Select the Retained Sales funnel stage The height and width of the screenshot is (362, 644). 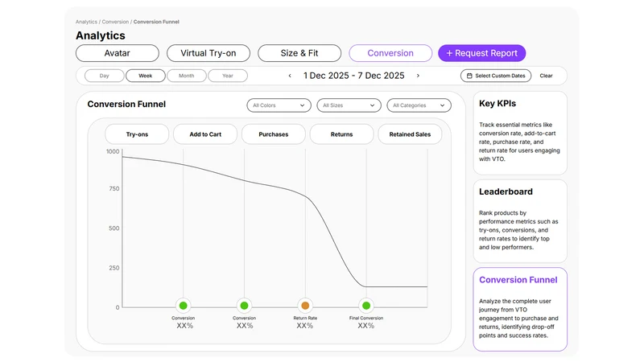pyautogui.click(x=410, y=134)
